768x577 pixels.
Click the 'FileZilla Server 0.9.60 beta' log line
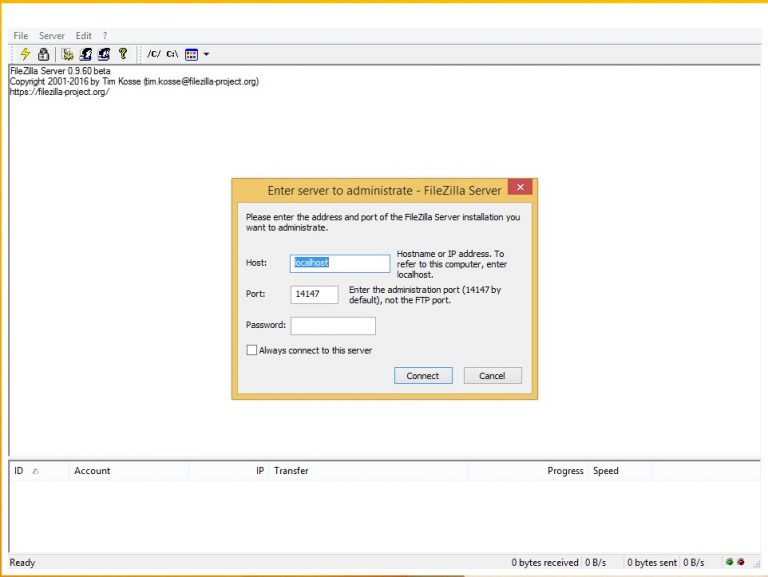tap(60, 71)
